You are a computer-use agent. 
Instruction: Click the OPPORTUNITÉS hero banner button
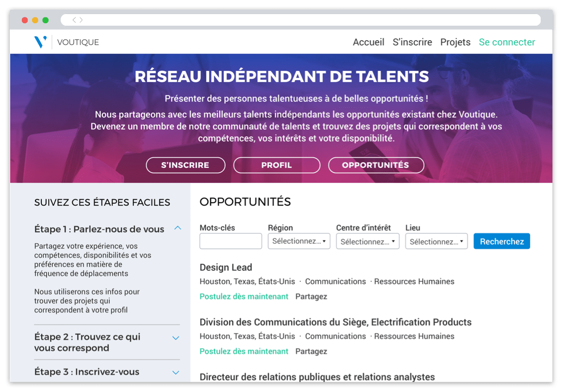(376, 165)
